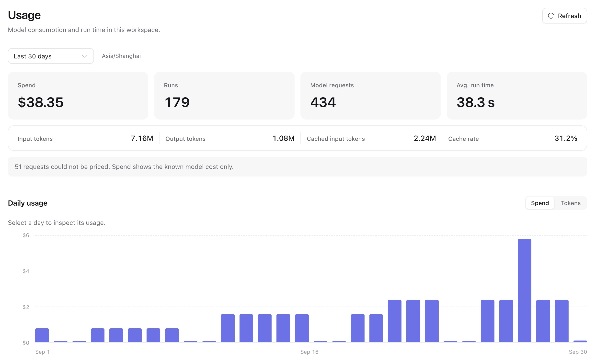Click the 51 requests could not be priced notice

click(x=297, y=167)
